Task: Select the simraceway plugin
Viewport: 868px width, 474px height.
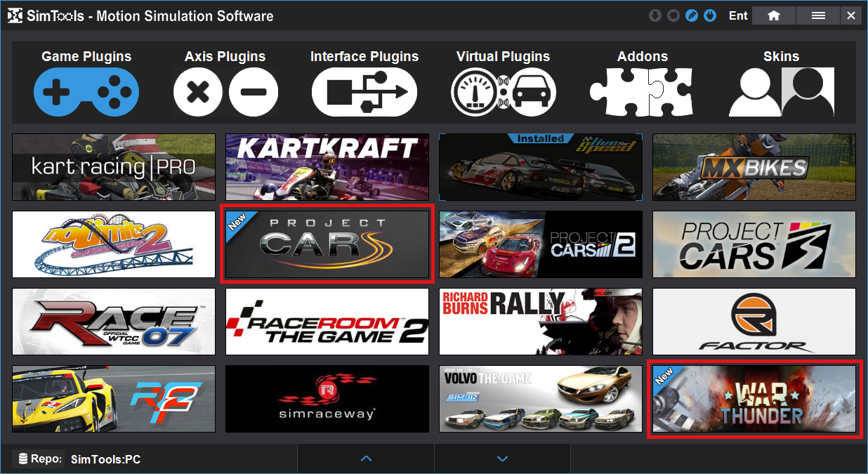Action: click(327, 399)
